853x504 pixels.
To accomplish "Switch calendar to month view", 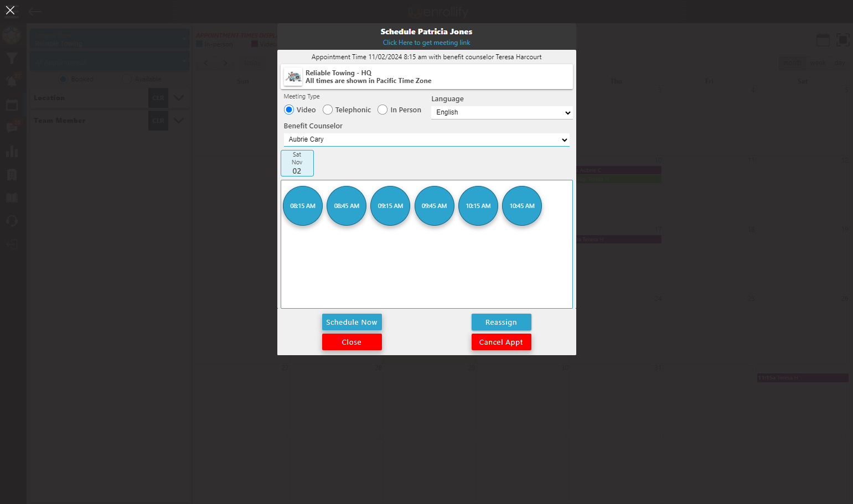I will [792, 63].
